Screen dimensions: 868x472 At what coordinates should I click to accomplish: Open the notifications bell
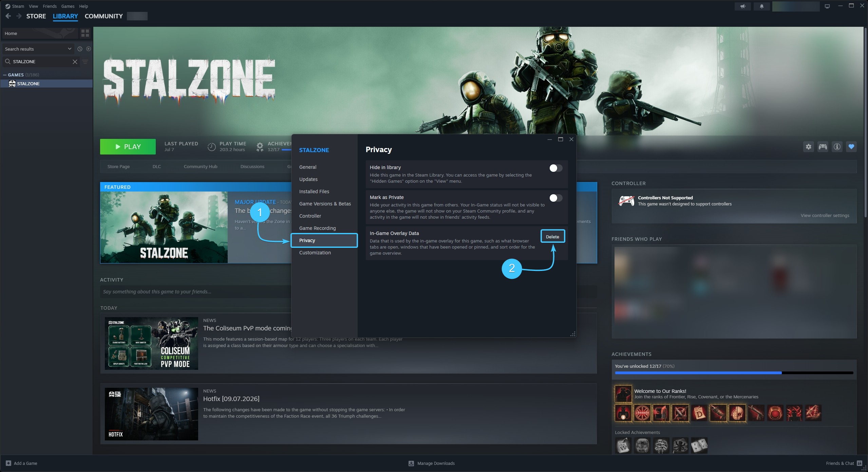(x=762, y=6)
